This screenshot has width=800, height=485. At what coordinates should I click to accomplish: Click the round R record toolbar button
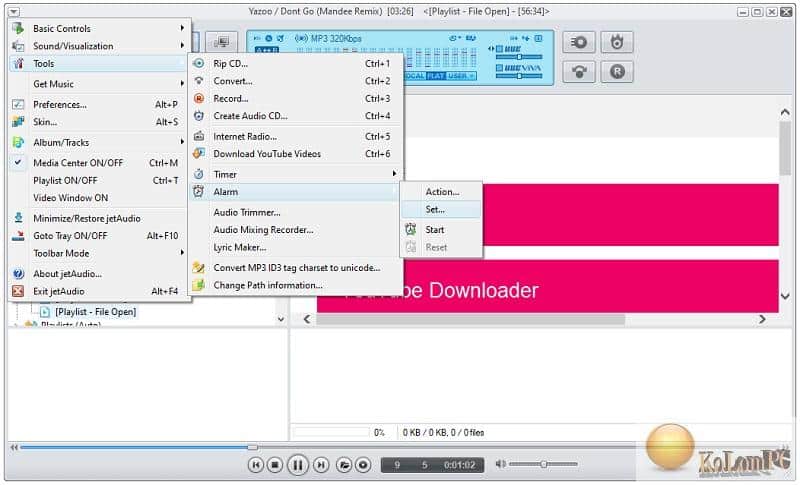point(617,71)
